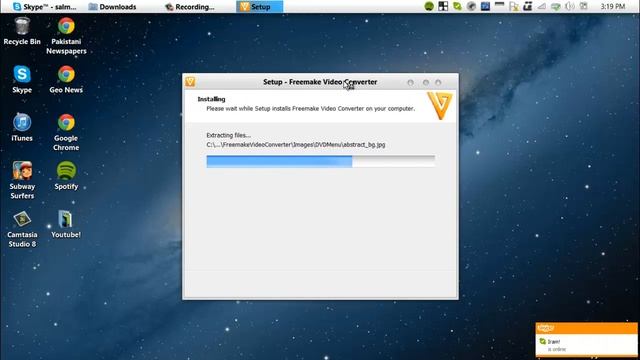Open the network signal tray icon
The width and height of the screenshot is (640, 360).
542,6
